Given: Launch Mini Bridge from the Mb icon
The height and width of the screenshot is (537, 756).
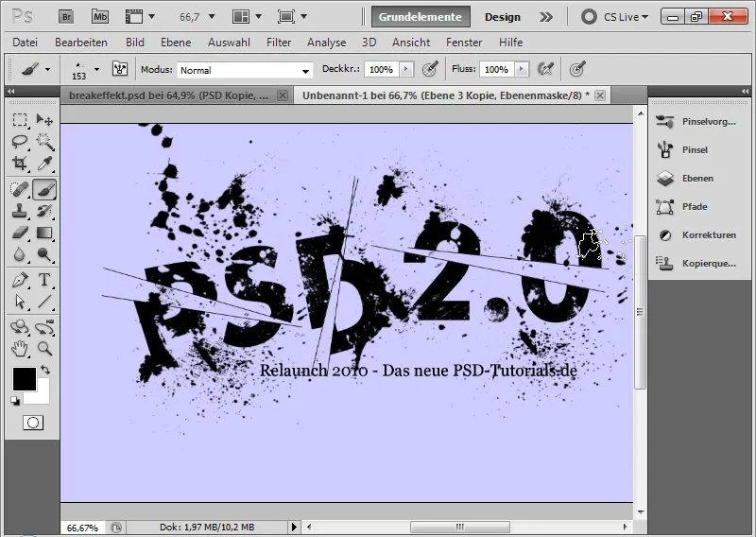Looking at the screenshot, I should point(100,17).
